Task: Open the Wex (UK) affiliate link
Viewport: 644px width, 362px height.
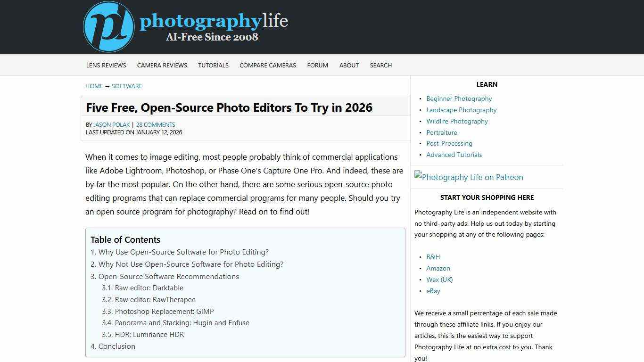Action: (x=439, y=280)
